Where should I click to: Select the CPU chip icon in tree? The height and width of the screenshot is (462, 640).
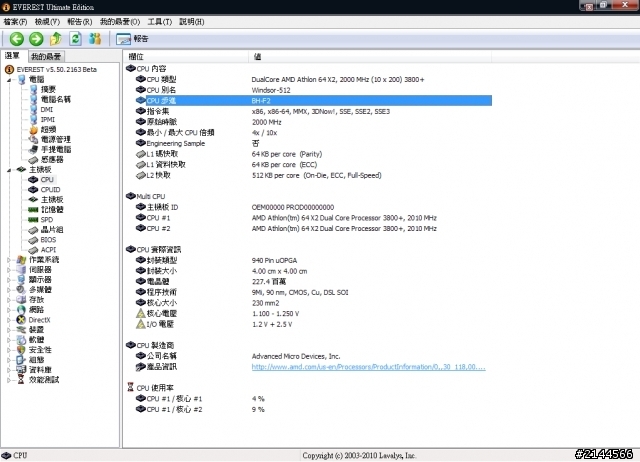click(33, 180)
